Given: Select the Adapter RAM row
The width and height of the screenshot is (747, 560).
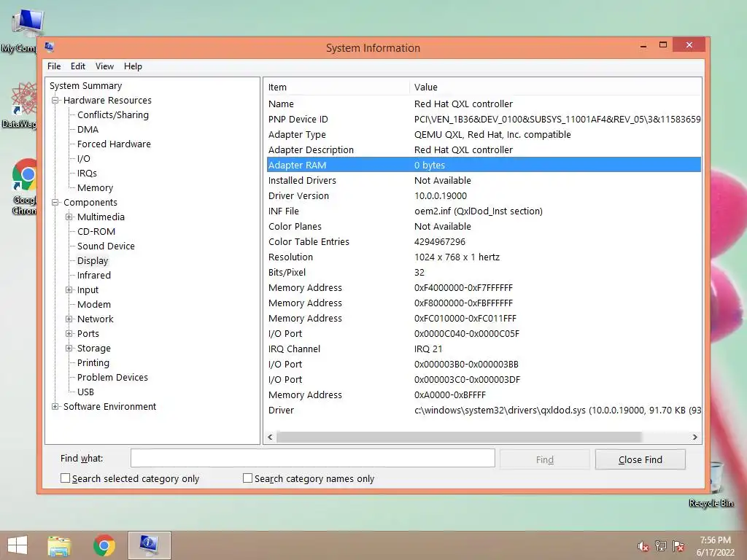Looking at the screenshot, I should [484, 166].
